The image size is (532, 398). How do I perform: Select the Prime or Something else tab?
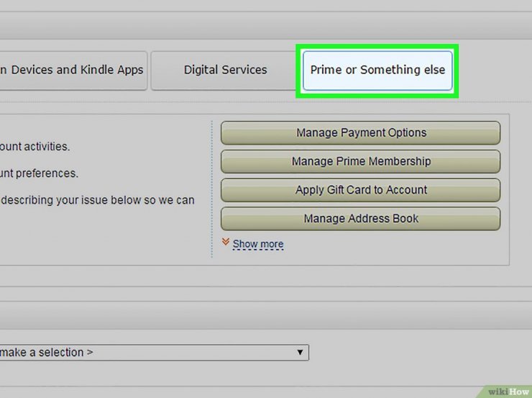(377, 71)
